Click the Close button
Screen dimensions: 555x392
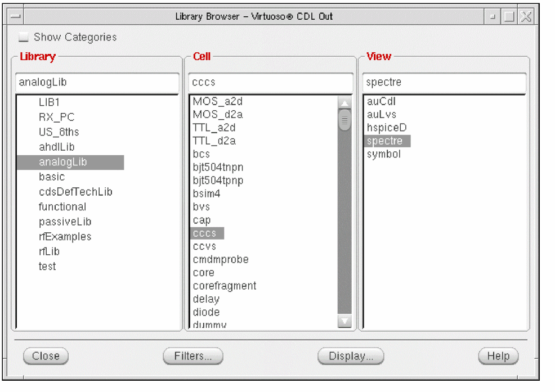[46, 356]
